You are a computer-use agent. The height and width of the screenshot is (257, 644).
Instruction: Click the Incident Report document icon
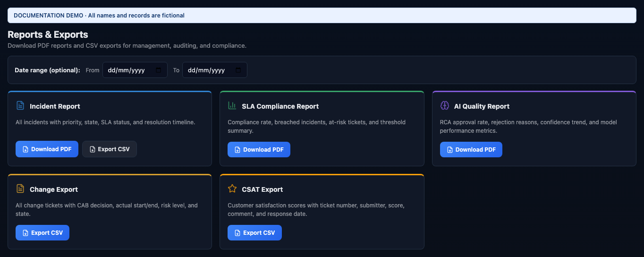[20, 105]
